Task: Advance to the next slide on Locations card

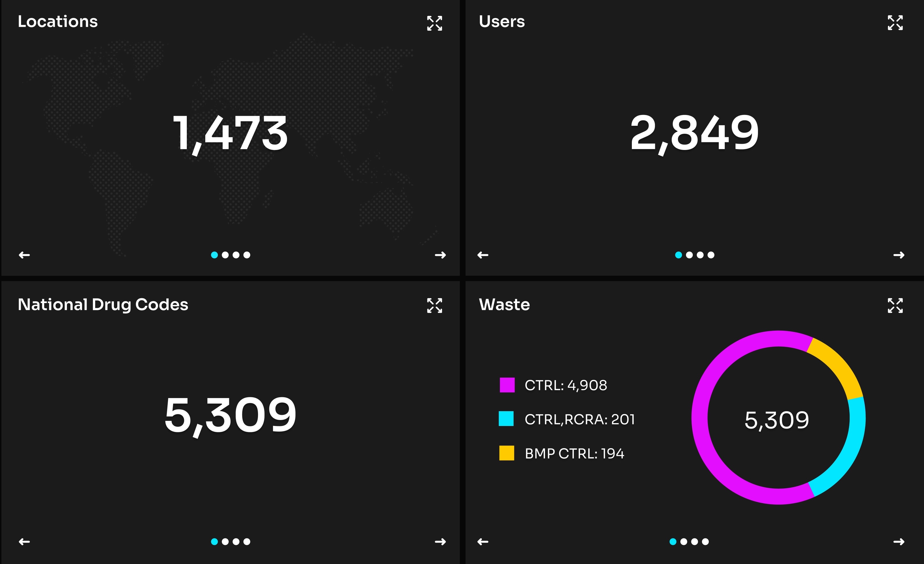Action: [441, 255]
